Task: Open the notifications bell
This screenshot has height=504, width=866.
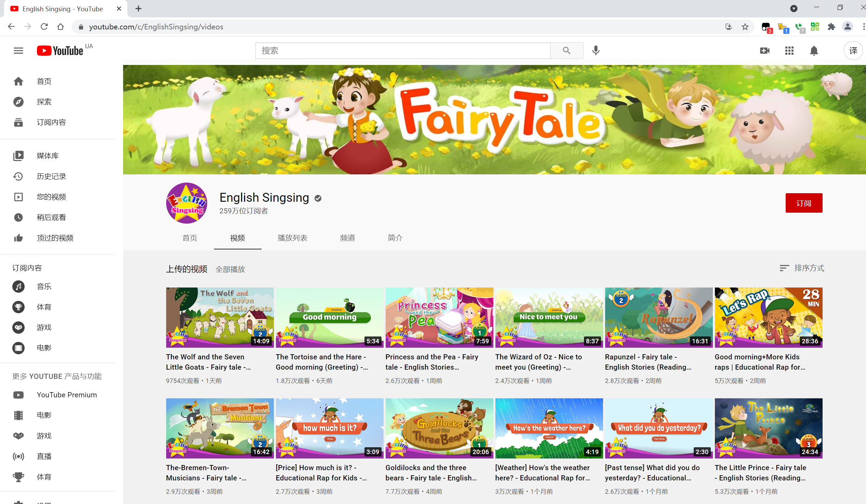Action: coord(813,51)
